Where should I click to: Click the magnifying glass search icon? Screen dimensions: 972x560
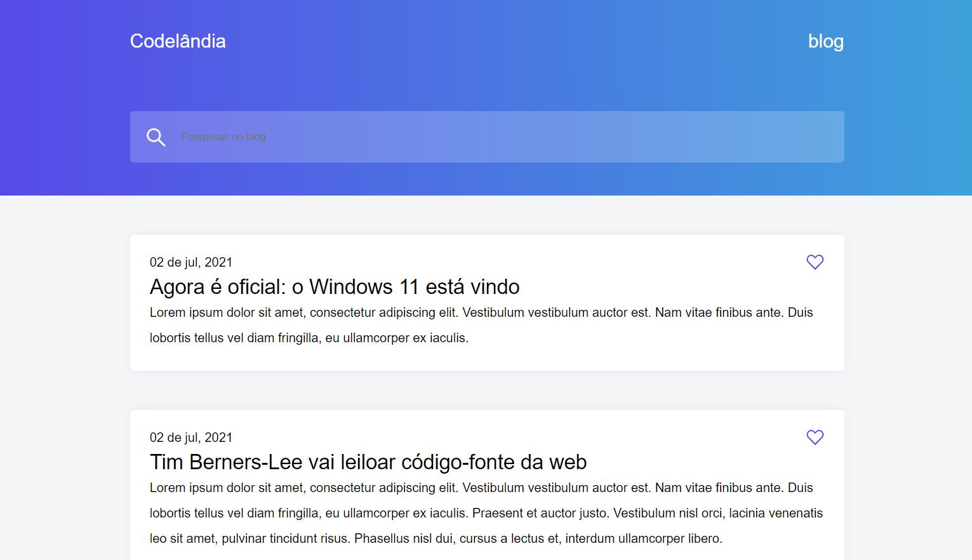click(156, 137)
